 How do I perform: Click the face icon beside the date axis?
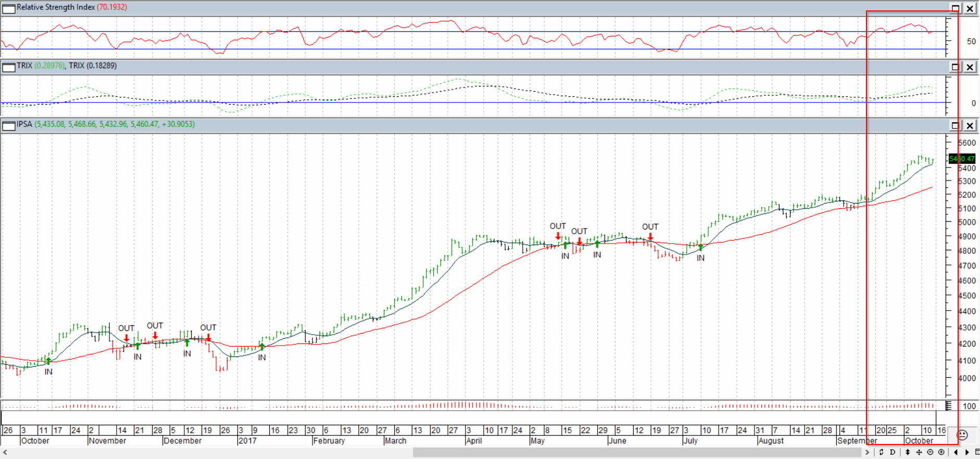(x=962, y=435)
